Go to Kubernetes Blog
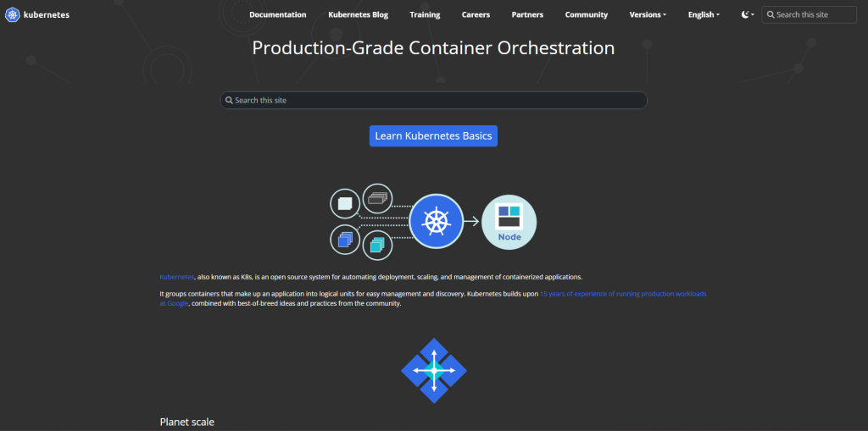 (359, 15)
